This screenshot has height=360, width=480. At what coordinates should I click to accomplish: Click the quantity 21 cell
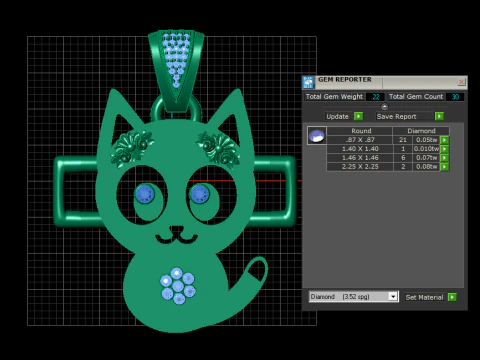403,140
